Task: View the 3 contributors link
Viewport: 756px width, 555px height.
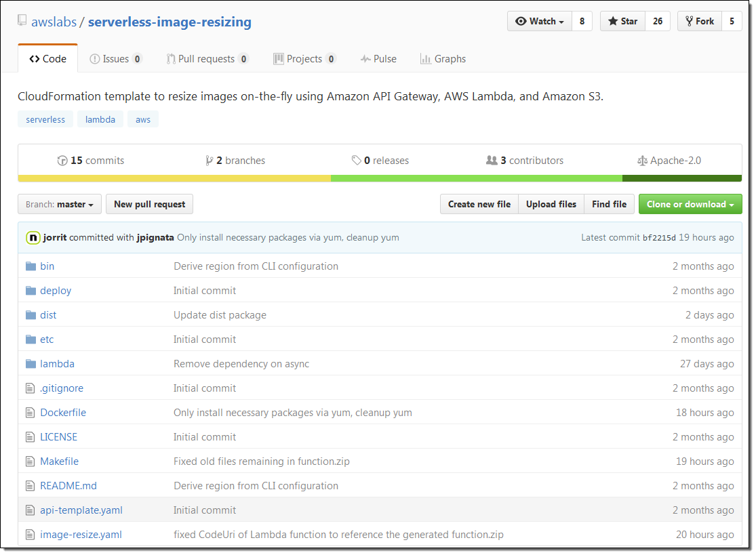Action: pyautogui.click(x=525, y=161)
